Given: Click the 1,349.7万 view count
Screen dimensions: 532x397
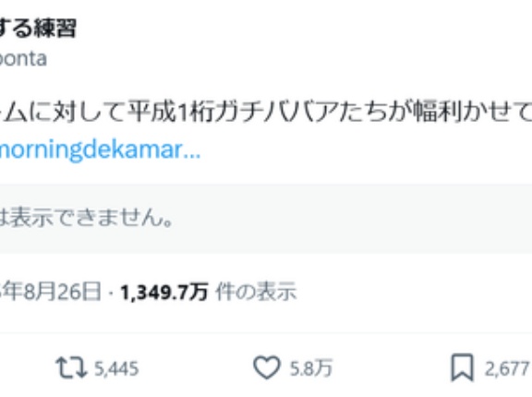Looking at the screenshot, I should click(x=164, y=293).
